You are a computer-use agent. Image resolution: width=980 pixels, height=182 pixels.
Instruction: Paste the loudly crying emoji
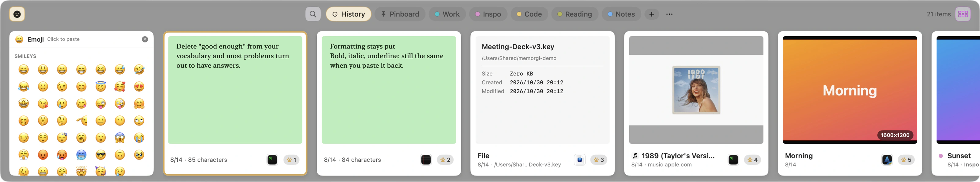pos(139,138)
